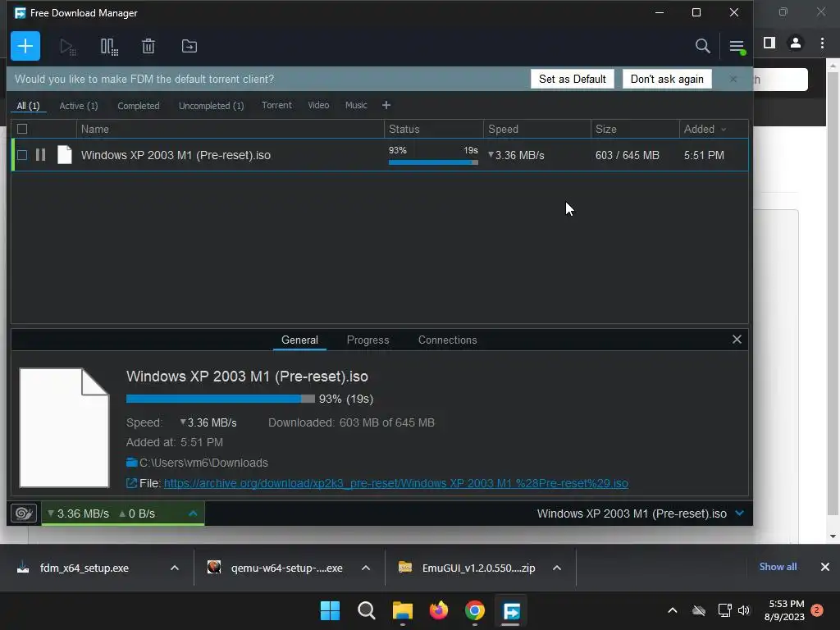Image resolution: width=840 pixels, height=630 pixels.
Task: Open archive.org file URL link
Action: tap(396, 483)
